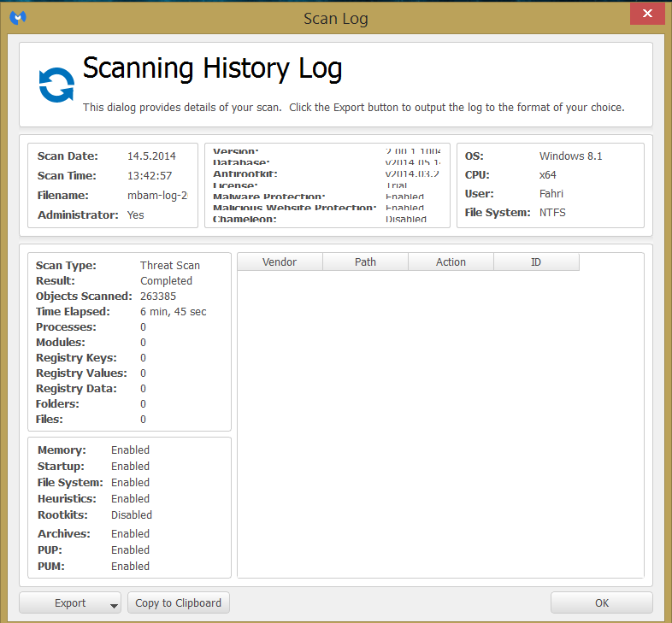Click the Scanning History Log heading
Viewport: 672px width, 623px height.
tap(212, 68)
